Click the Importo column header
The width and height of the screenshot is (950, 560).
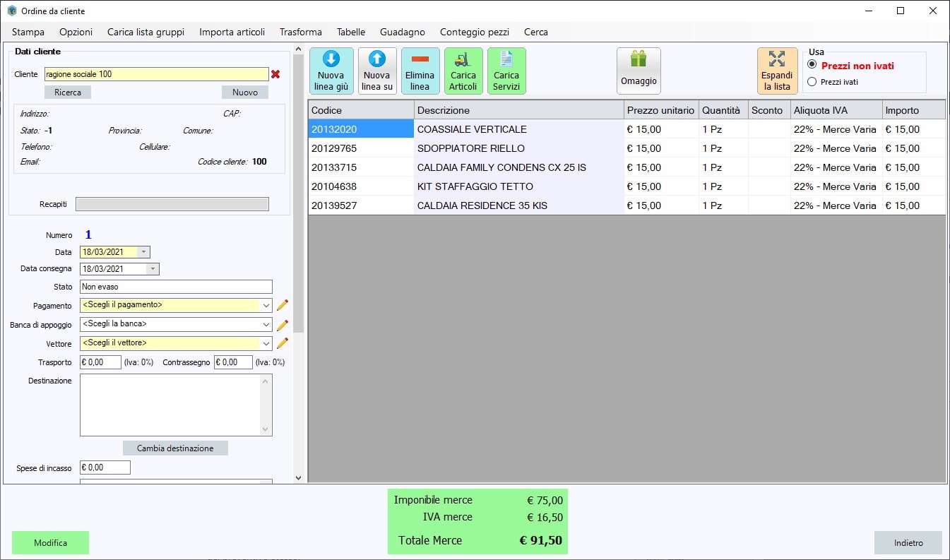click(x=914, y=110)
